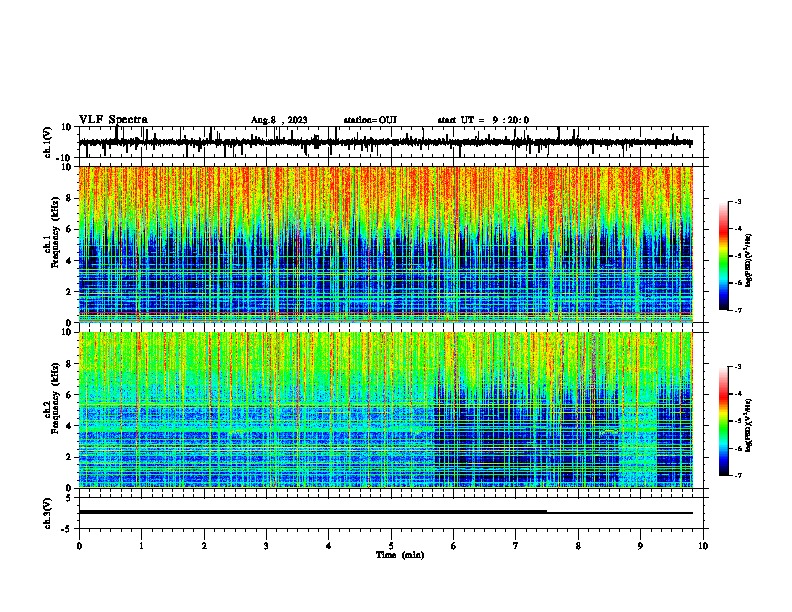The width and height of the screenshot is (792, 612).
Task: Select the thick black ch.3 signal line
Action: pos(313,512)
